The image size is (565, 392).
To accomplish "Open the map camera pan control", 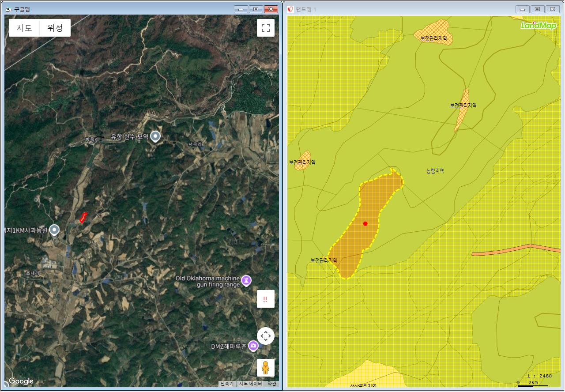I will pos(265,336).
